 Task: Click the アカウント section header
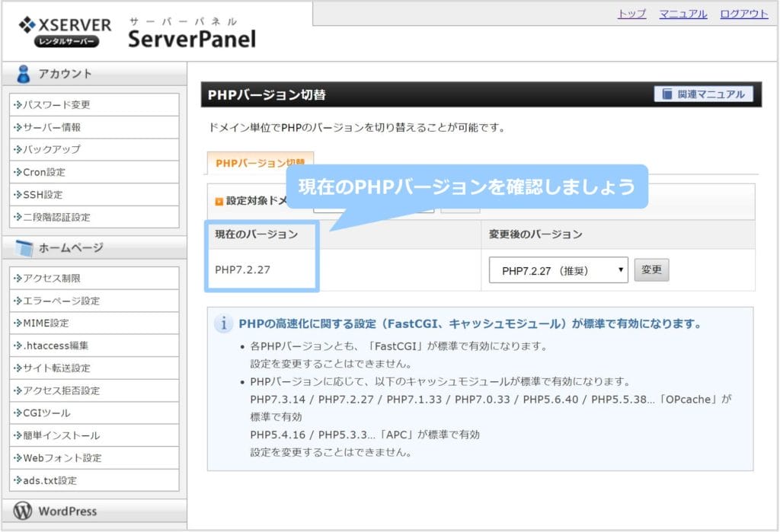click(x=94, y=74)
